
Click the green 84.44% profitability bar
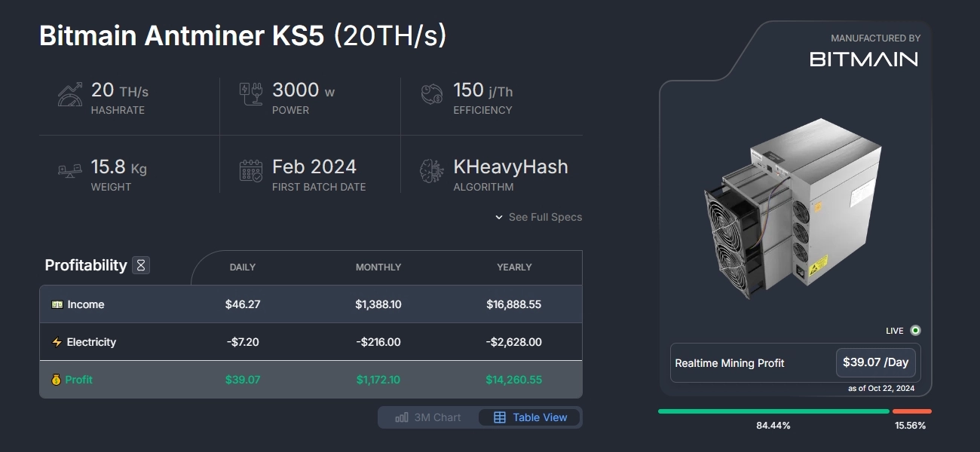(773, 411)
